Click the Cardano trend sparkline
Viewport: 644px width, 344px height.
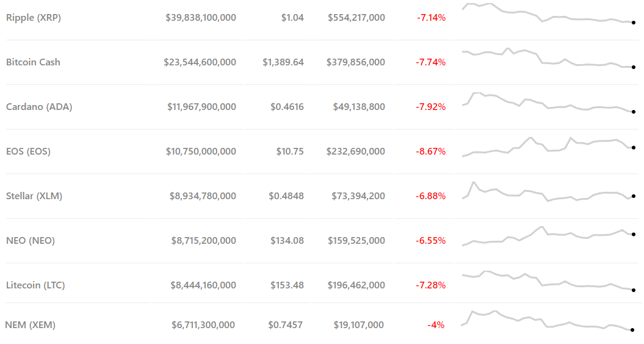coord(548,103)
